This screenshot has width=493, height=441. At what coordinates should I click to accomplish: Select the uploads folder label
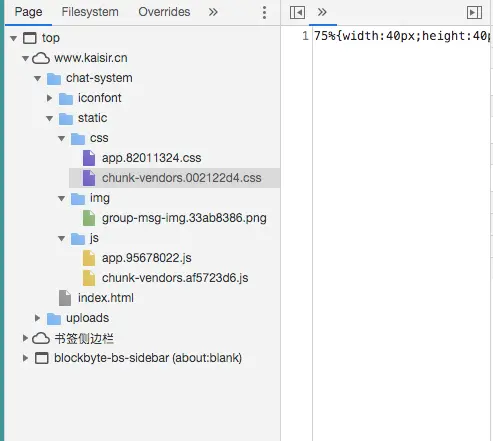87,318
